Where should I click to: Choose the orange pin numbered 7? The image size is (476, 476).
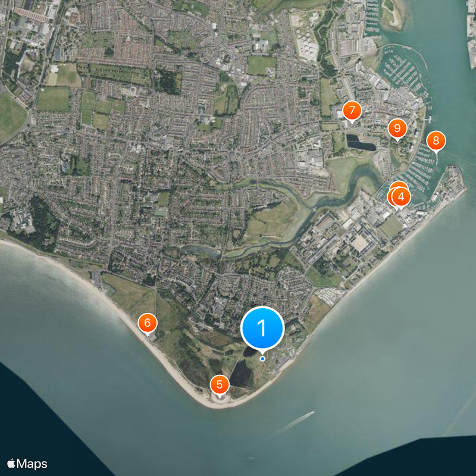(x=352, y=111)
